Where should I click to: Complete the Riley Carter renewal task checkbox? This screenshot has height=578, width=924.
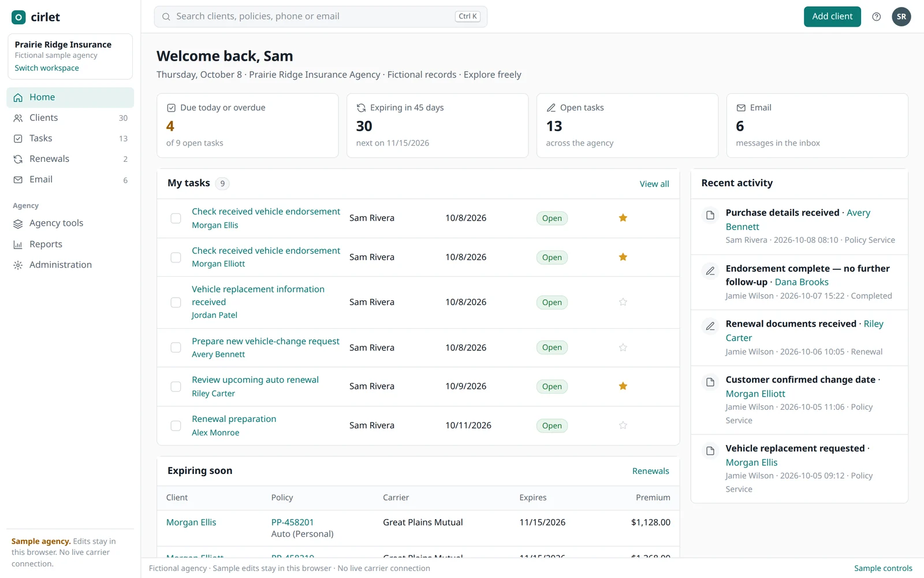176,387
